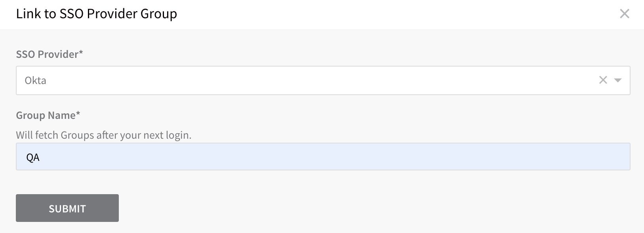Click the Group Name field label
This screenshot has height=233, width=644.
click(x=48, y=115)
